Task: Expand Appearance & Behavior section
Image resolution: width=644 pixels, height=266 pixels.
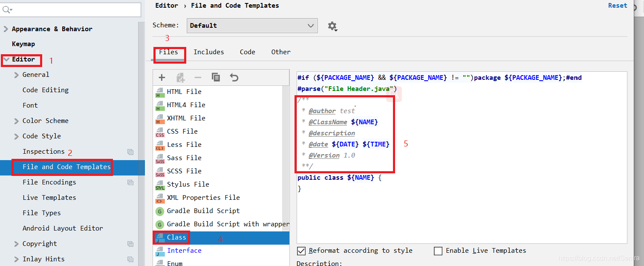Action: click(6, 29)
